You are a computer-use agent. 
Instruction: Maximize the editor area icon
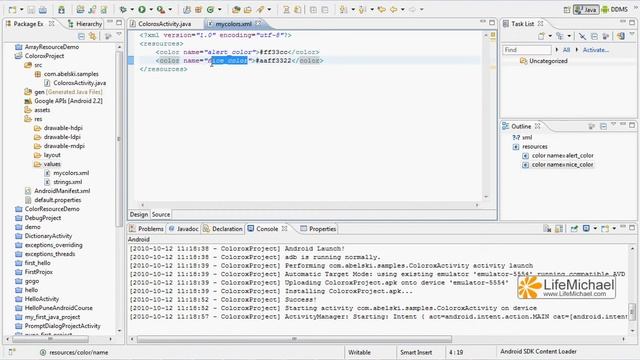[492, 22]
